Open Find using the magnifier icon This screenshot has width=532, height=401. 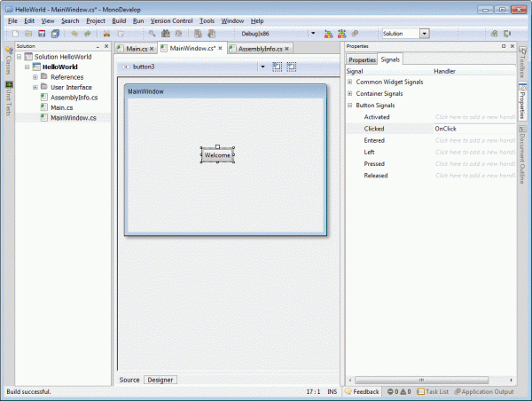pyautogui.click(x=153, y=34)
